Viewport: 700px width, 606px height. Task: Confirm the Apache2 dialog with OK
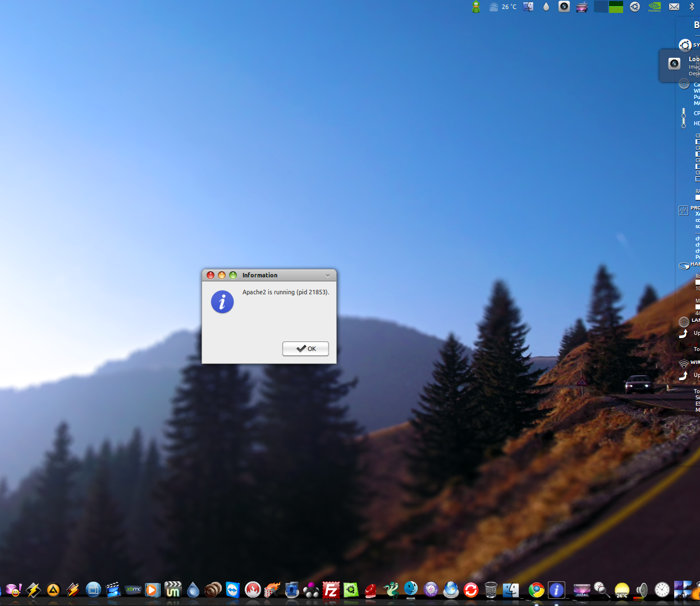305,349
